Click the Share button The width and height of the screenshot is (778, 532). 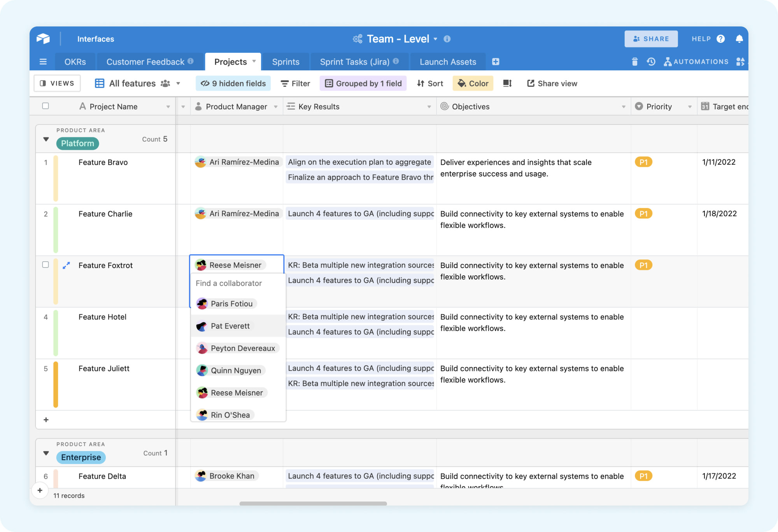pyautogui.click(x=651, y=39)
